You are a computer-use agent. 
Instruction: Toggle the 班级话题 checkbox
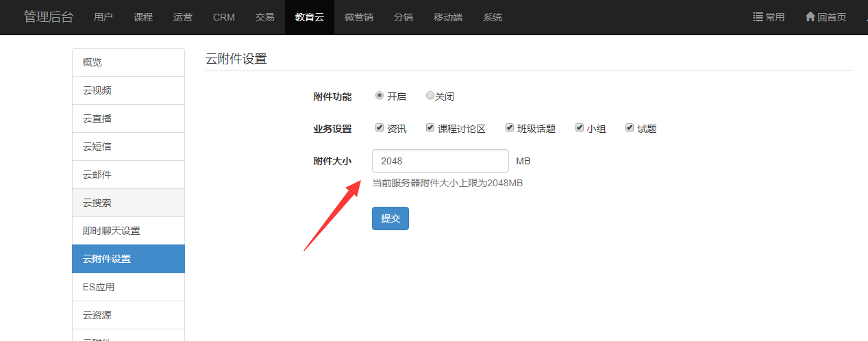pos(510,128)
